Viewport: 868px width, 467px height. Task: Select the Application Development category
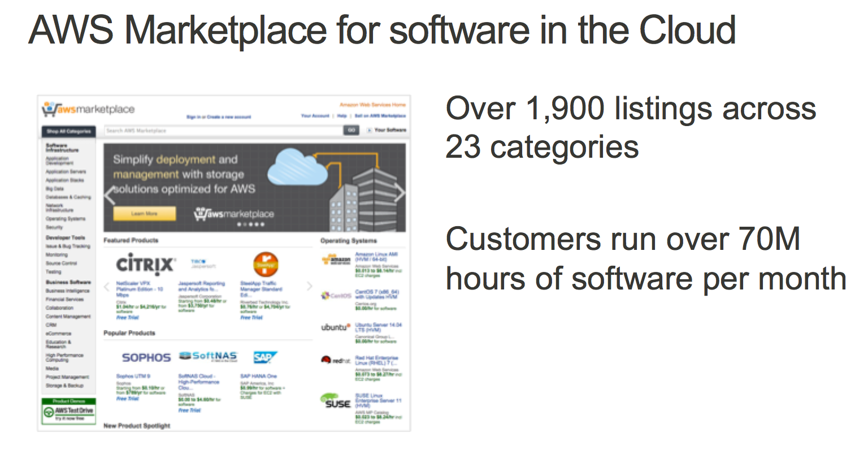pos(58,161)
